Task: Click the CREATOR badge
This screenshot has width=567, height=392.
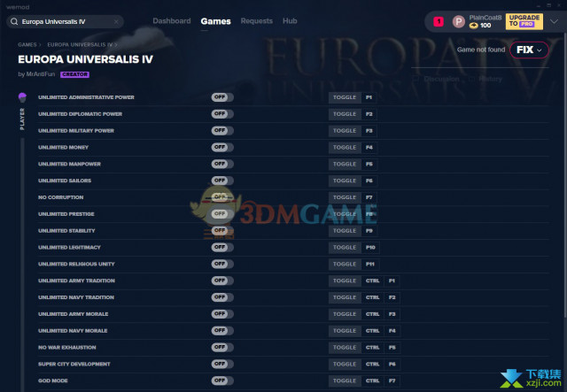Action: (74, 74)
